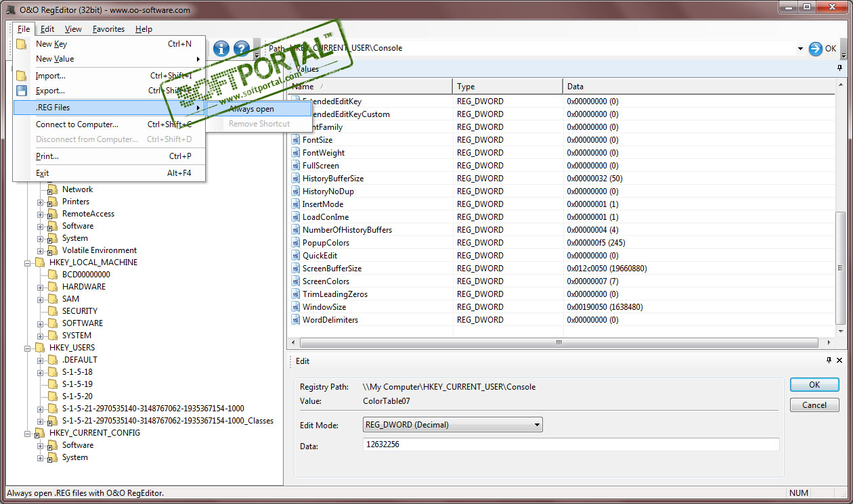Click the HKEY_CURRENT_CONFIG folder icon
The image size is (853, 504).
tap(39, 433)
